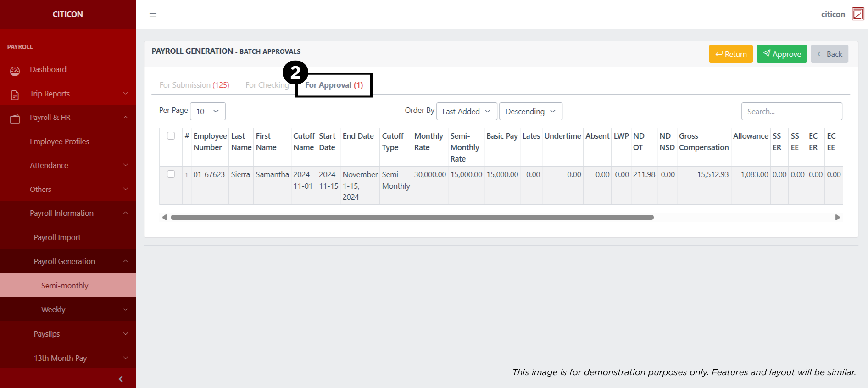Click the horizontal scrollbar left arrow
The height and width of the screenshot is (388, 868).
coord(165,218)
